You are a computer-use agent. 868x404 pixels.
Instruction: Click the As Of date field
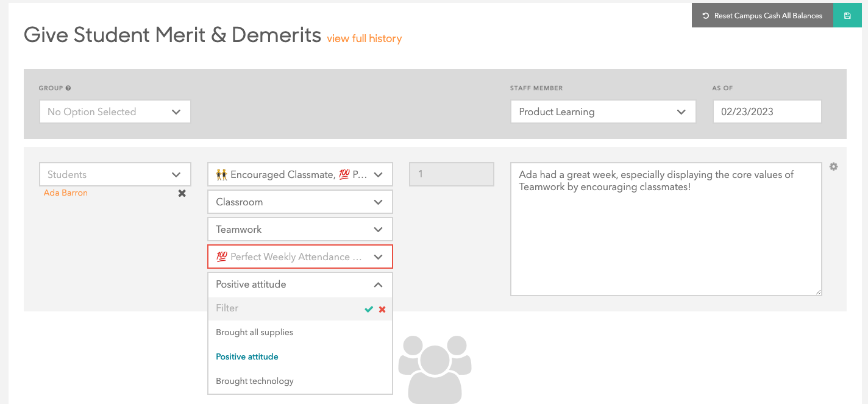pyautogui.click(x=766, y=112)
